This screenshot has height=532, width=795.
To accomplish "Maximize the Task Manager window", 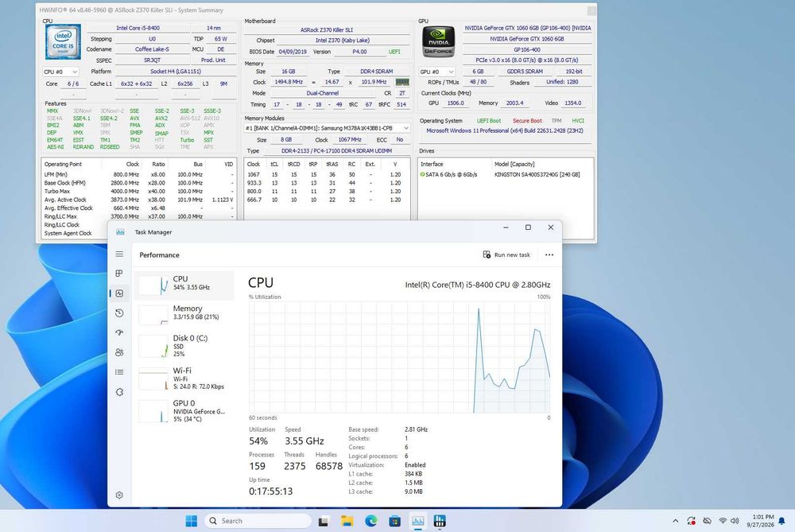I will (528, 227).
